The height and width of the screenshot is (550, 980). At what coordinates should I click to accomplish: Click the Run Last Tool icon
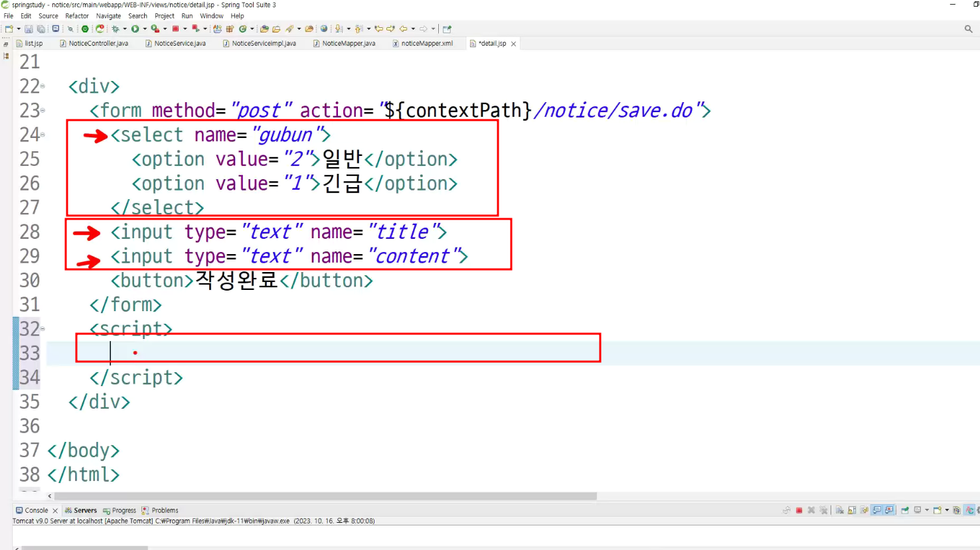155,29
